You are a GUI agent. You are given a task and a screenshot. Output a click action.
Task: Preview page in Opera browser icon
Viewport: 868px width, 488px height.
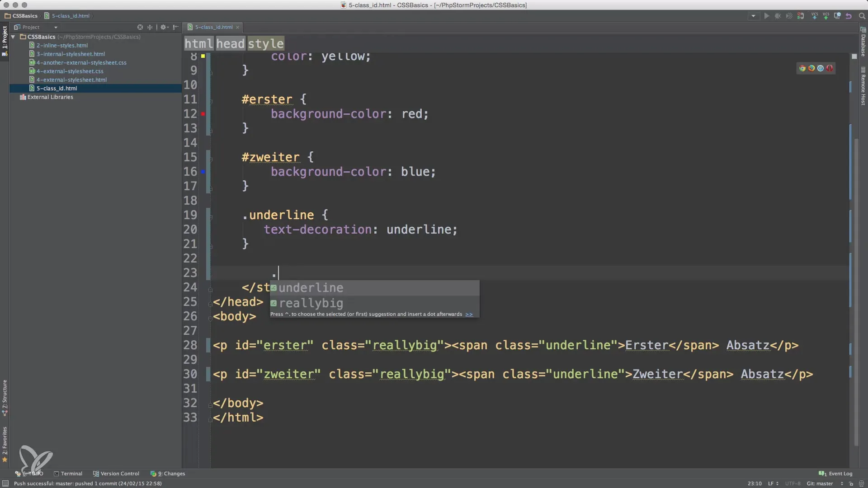830,68
